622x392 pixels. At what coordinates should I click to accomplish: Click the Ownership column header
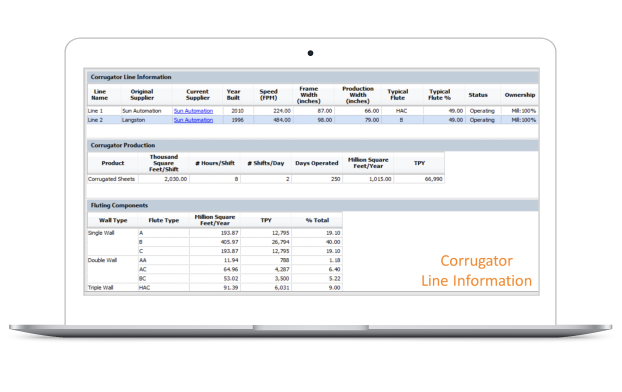[520, 95]
